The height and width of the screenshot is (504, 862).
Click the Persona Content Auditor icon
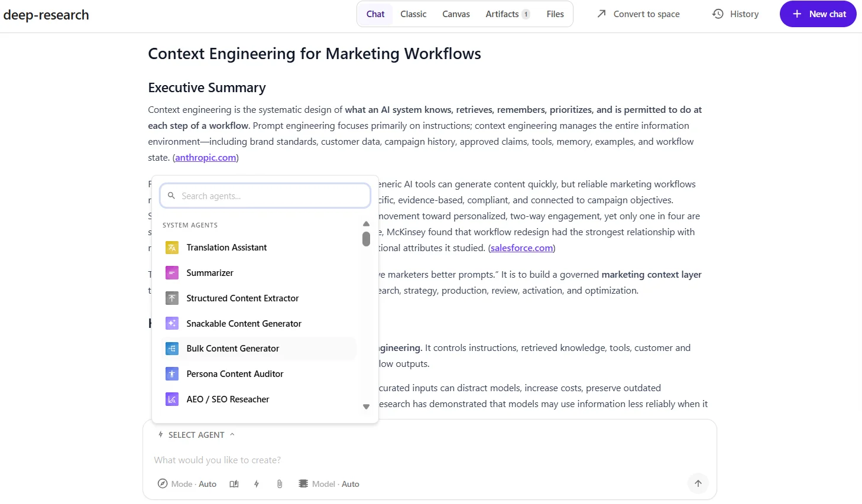172,374
